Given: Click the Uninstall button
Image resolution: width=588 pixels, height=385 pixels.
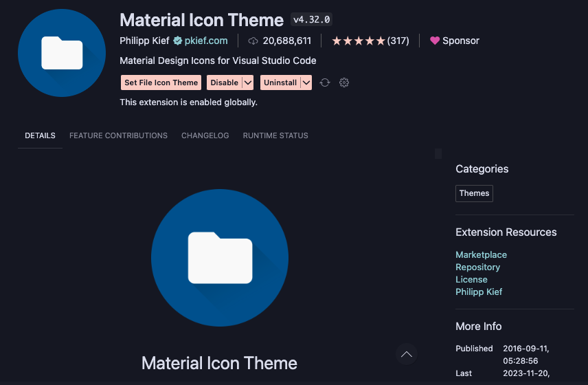Looking at the screenshot, I should [280, 82].
